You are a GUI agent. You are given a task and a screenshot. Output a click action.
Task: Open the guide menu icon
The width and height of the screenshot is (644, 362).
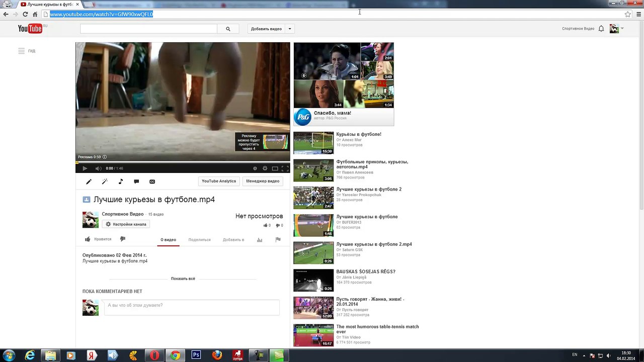click(x=21, y=51)
